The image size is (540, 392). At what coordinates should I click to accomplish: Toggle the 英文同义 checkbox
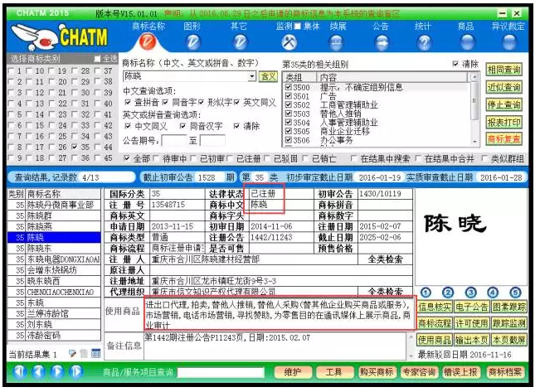236,102
